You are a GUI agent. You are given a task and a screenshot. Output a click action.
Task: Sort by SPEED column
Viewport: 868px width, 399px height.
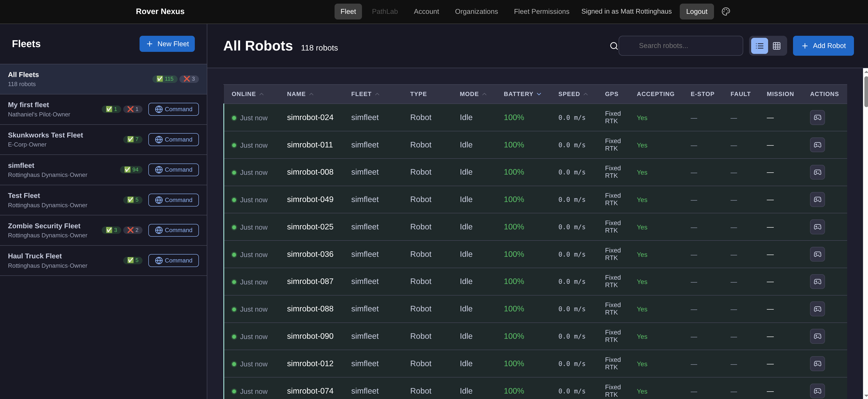[573, 94]
